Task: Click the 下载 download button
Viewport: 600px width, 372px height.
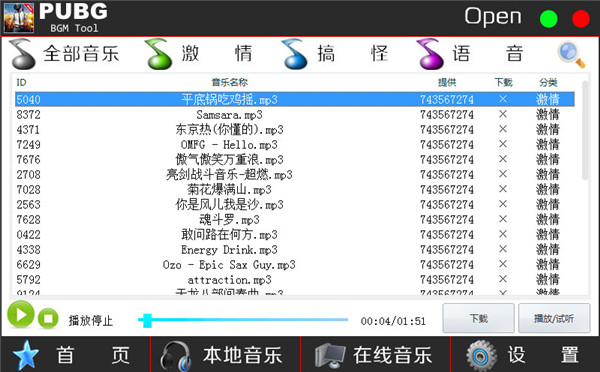Action: pos(478,318)
